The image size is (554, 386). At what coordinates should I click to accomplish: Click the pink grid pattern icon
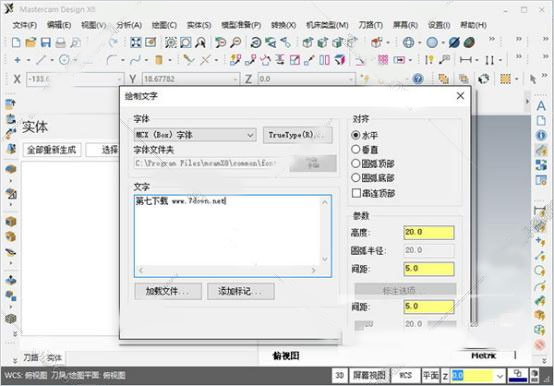(x=383, y=60)
